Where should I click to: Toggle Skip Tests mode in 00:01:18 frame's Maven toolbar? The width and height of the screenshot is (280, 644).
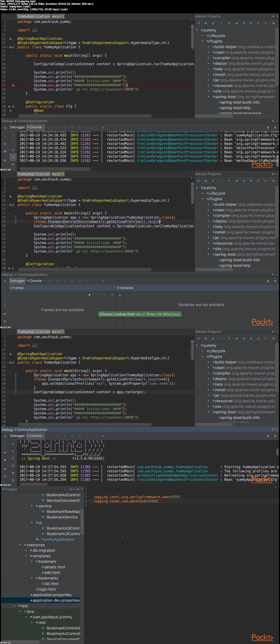tap(251, 23)
